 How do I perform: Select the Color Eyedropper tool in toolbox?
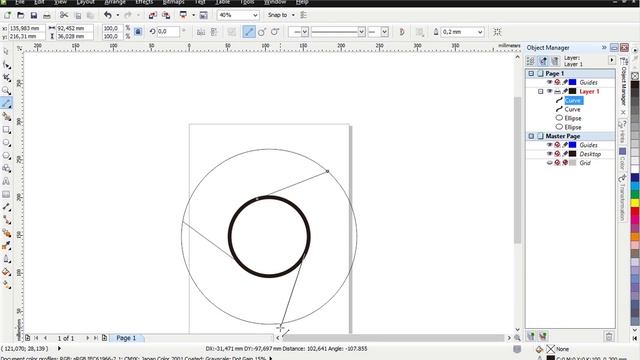pyautogui.click(x=6, y=246)
